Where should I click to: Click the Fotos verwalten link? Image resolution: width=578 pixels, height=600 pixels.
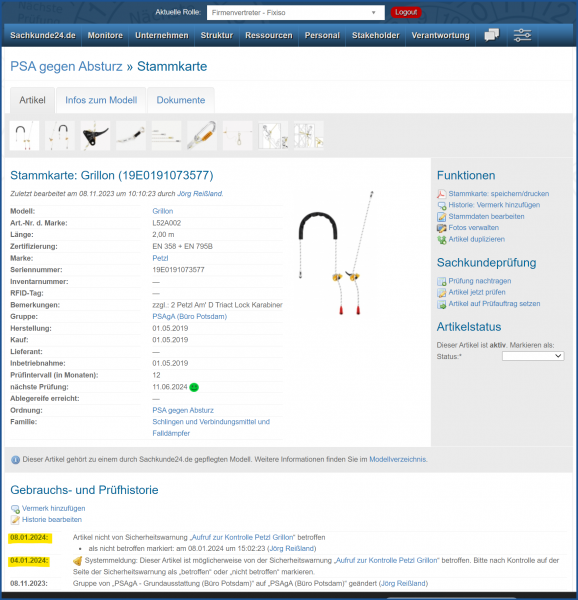tap(474, 228)
